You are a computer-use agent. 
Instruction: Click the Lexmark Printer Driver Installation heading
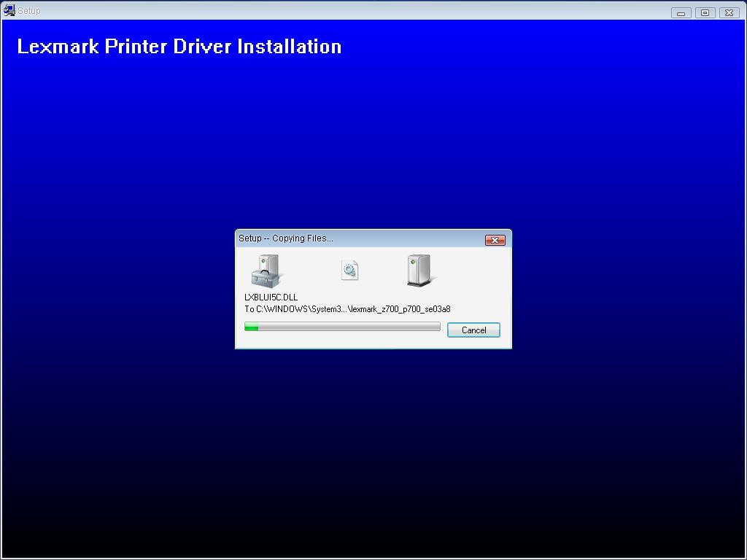pyautogui.click(x=179, y=47)
